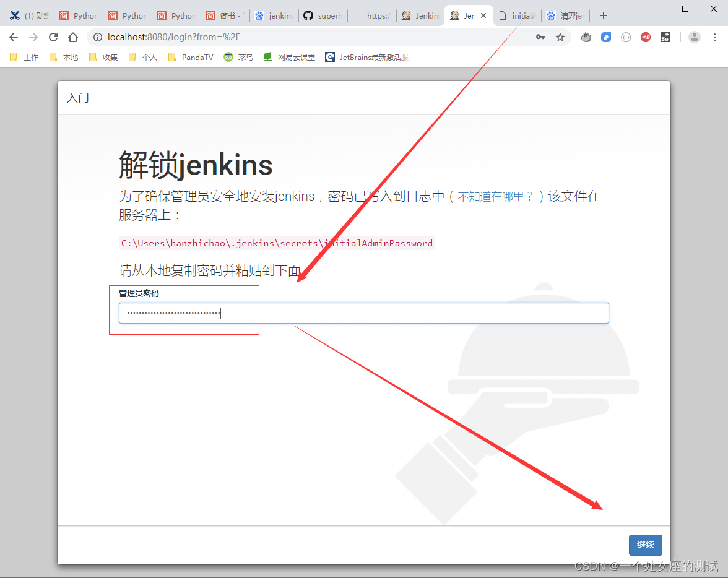Switch to the jenkins Baidu tab
This screenshot has height=578, width=728.
pos(274,16)
